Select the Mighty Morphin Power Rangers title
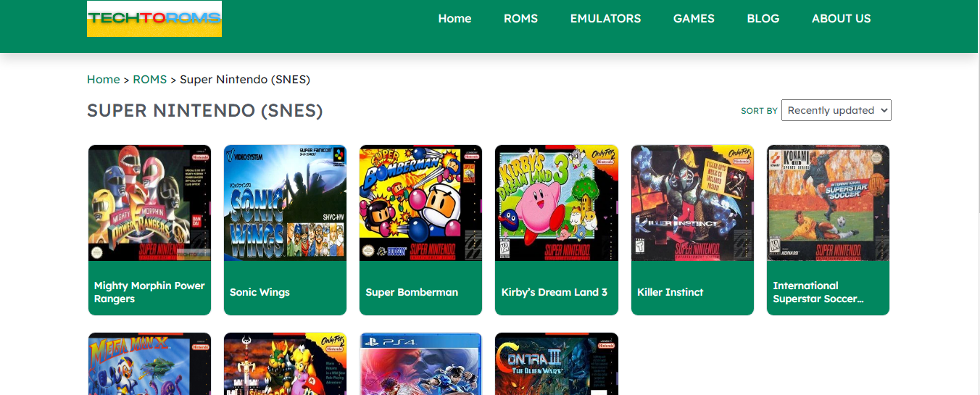Screen dimensions: 980x395 click(x=149, y=292)
